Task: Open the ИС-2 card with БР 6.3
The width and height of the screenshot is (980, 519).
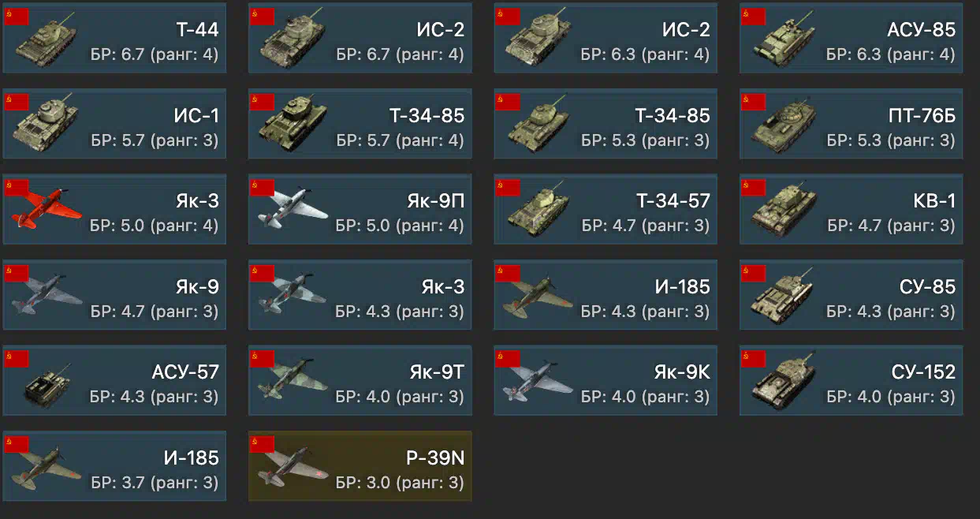Action: click(606, 38)
